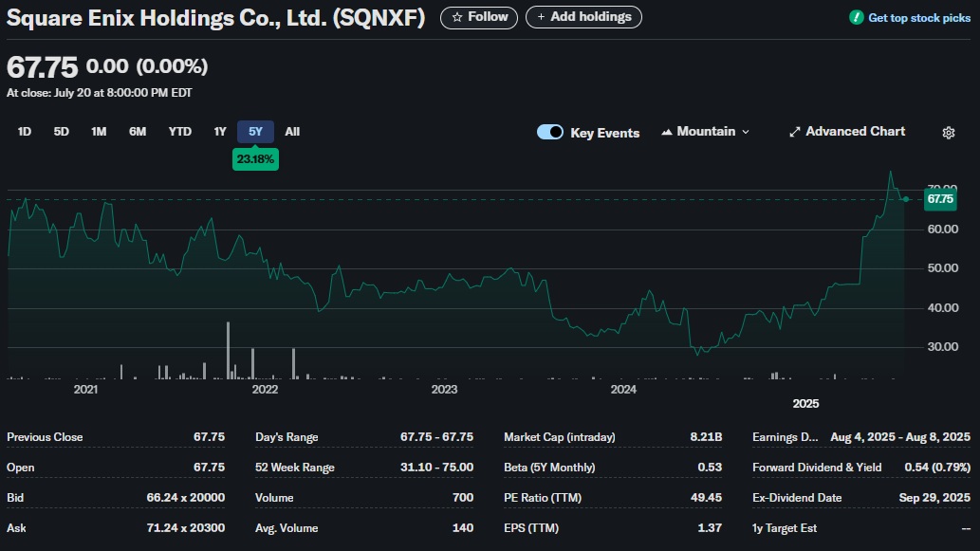This screenshot has height=551, width=980.
Task: Click the green Get top stock picks icon
Action: pyautogui.click(x=857, y=17)
